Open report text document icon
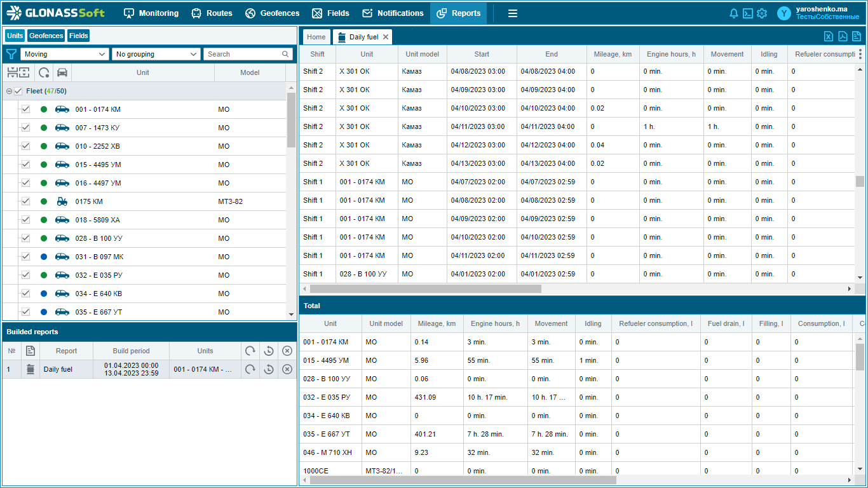 (857, 36)
